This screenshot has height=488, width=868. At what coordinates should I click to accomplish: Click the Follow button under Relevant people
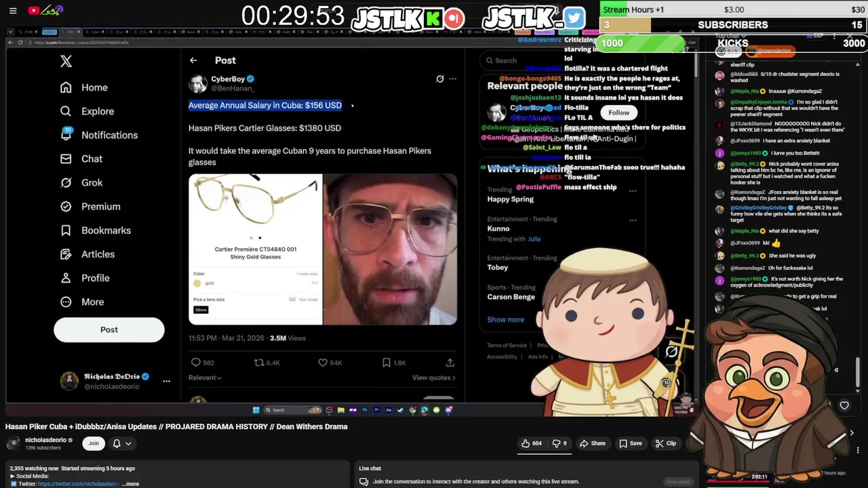click(x=618, y=113)
